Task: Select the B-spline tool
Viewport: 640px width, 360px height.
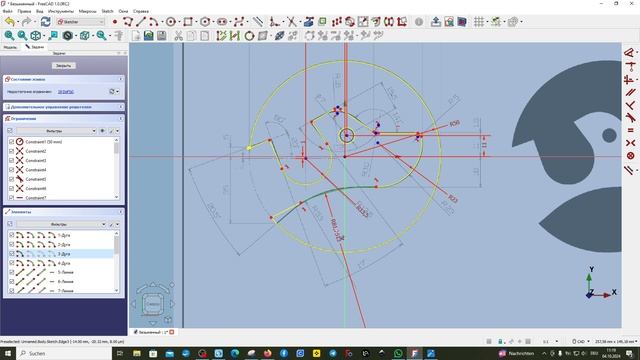Action: (x=239, y=22)
